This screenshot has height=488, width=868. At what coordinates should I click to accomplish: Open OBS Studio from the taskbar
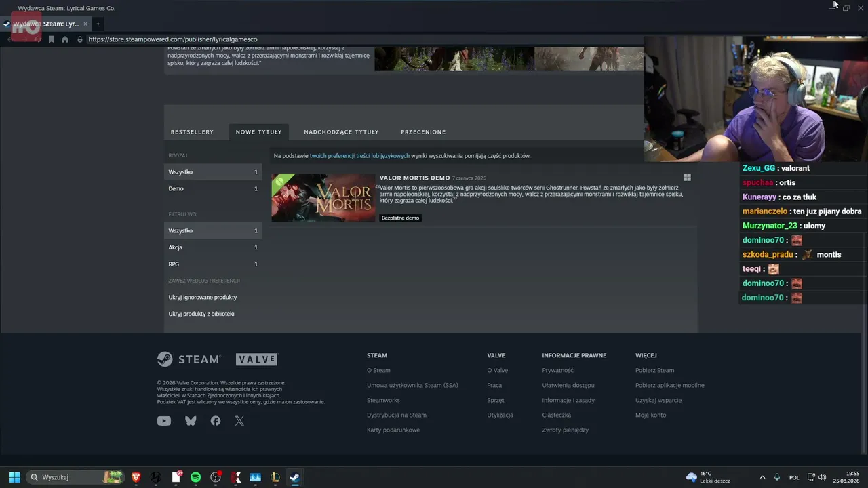coord(216,477)
